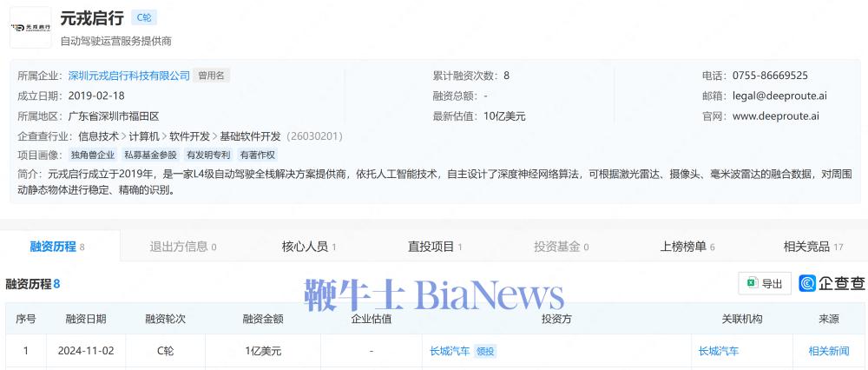Click the 独角兽企业 tag
Viewport: 868px width, 370px height.
click(x=92, y=155)
